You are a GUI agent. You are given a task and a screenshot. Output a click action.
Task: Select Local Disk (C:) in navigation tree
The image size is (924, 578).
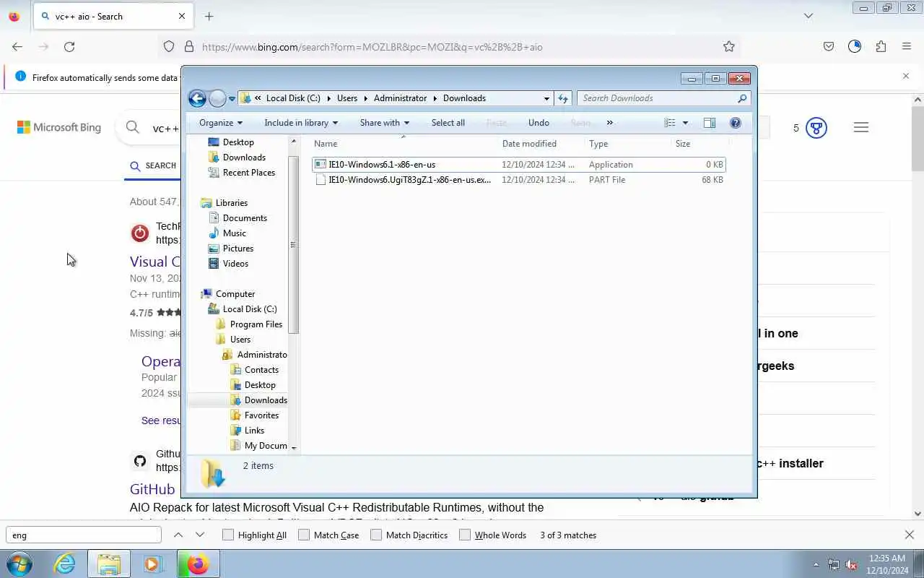(250, 309)
